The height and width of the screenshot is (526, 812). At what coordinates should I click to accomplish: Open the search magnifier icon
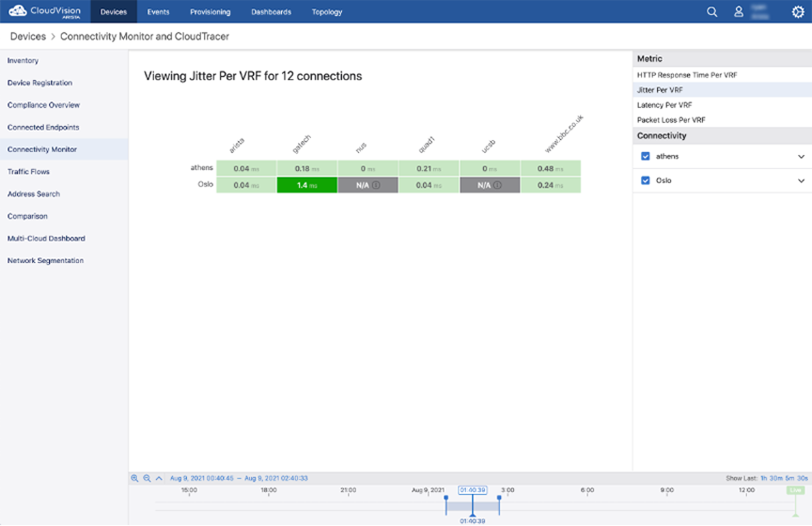coord(712,11)
